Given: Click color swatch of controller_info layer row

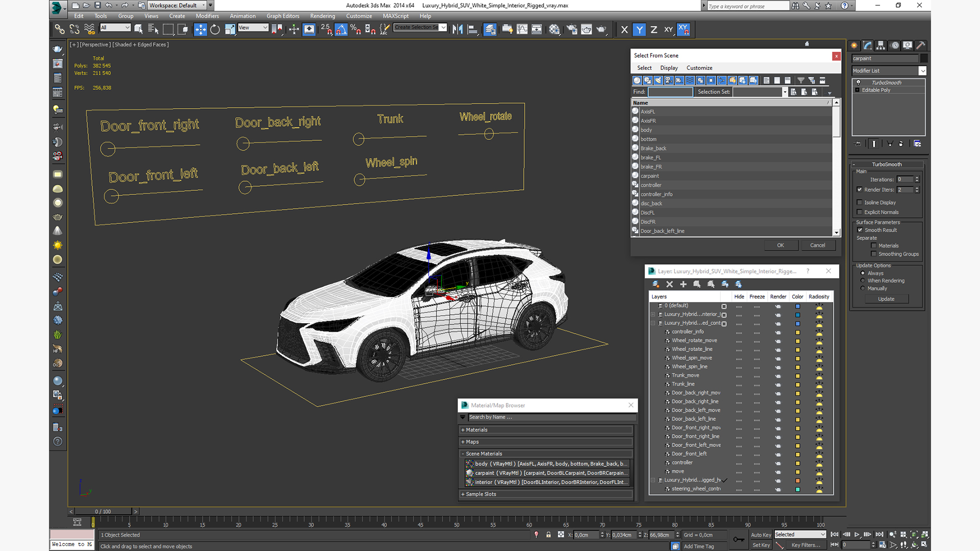Looking at the screenshot, I should [x=798, y=333].
